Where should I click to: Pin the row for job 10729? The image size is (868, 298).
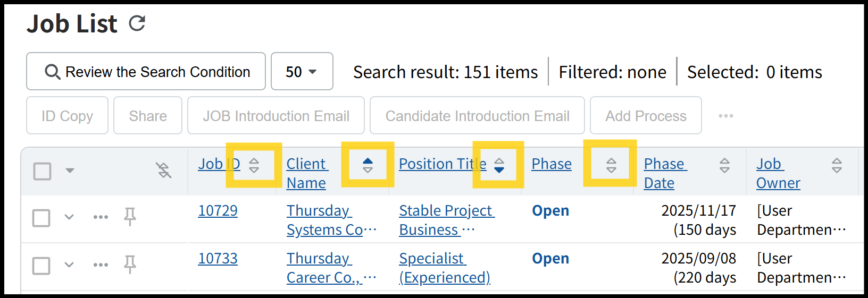point(130,217)
